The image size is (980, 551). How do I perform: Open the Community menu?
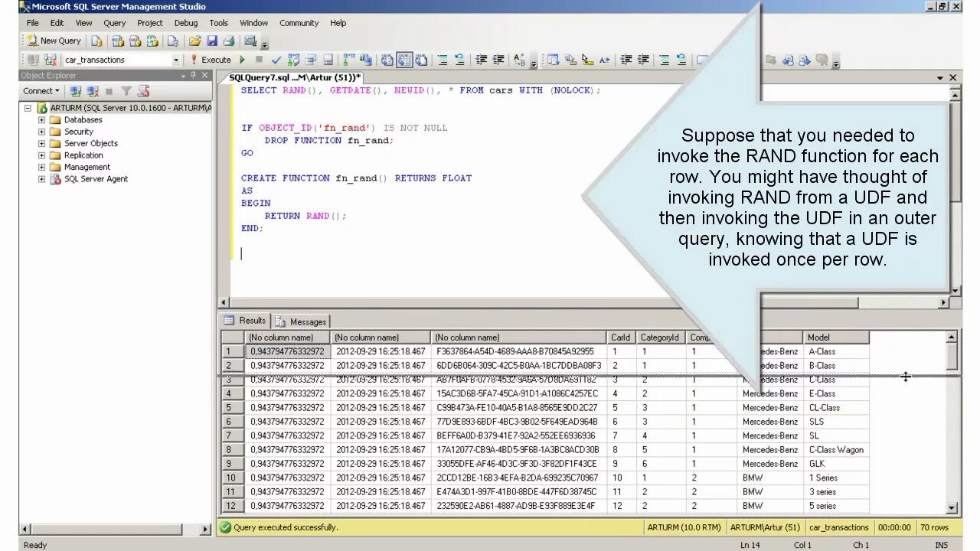pos(299,23)
